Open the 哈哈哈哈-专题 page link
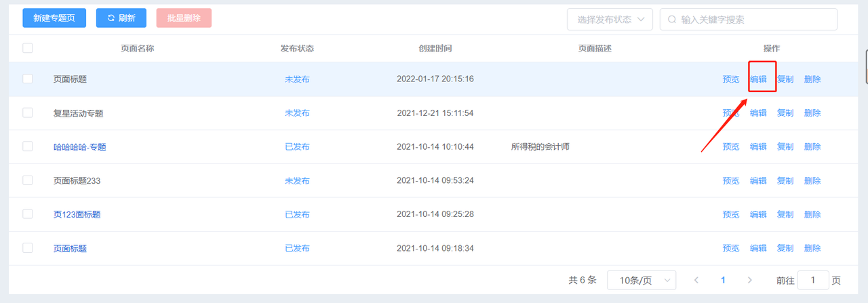 [x=80, y=147]
